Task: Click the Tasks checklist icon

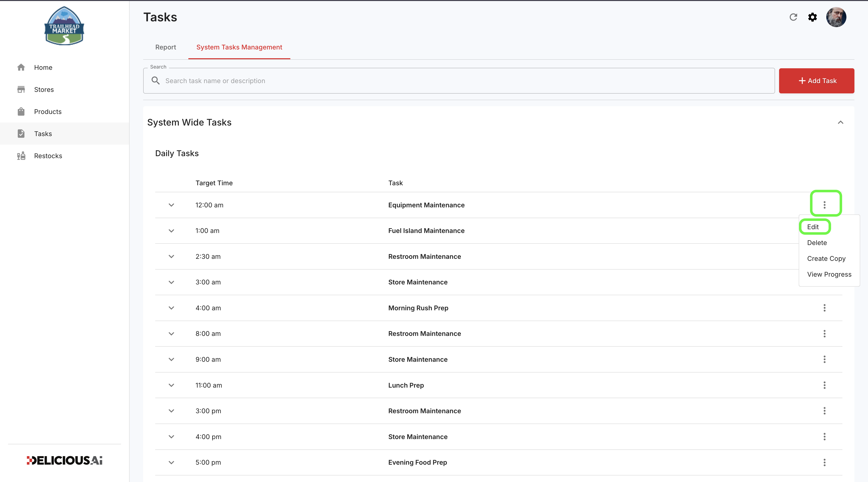Action: [21, 134]
